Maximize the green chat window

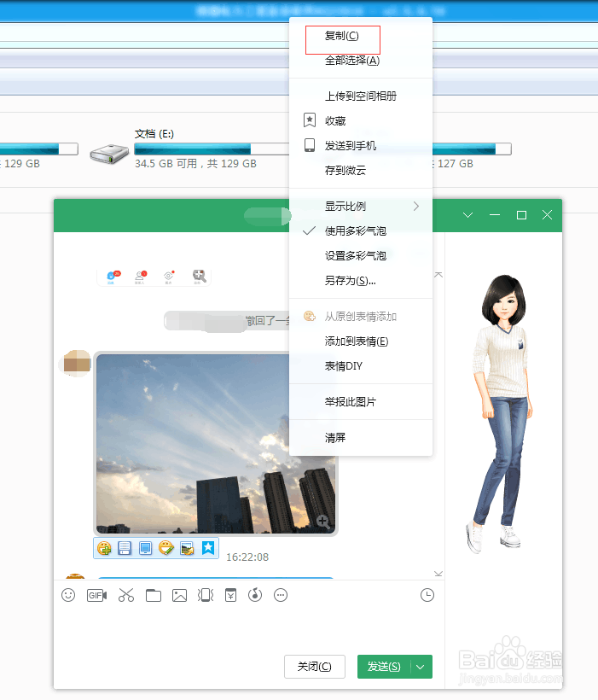tap(521, 215)
